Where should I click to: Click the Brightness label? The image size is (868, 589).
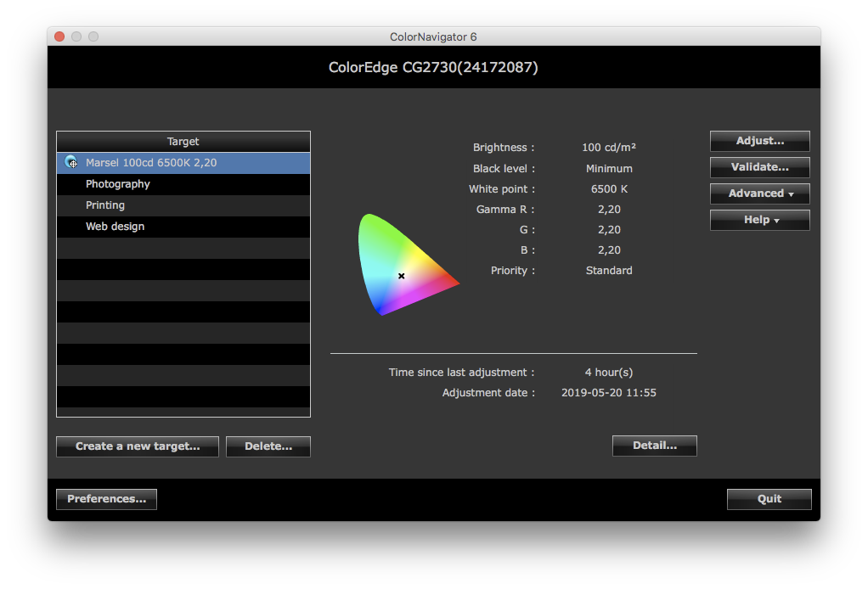click(504, 148)
